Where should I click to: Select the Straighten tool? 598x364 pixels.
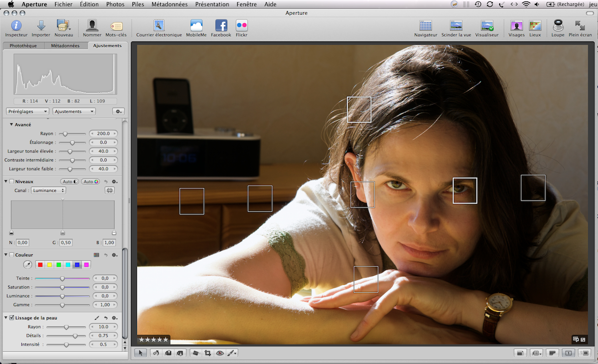tap(196, 353)
